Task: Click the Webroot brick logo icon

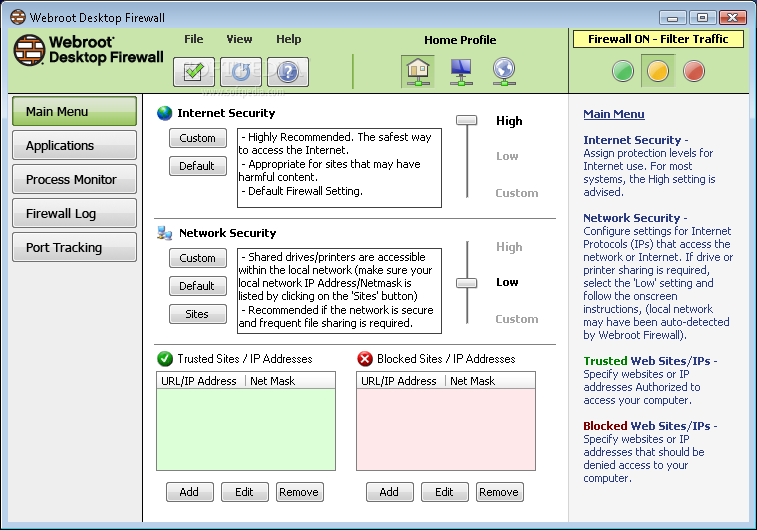Action: tap(29, 50)
